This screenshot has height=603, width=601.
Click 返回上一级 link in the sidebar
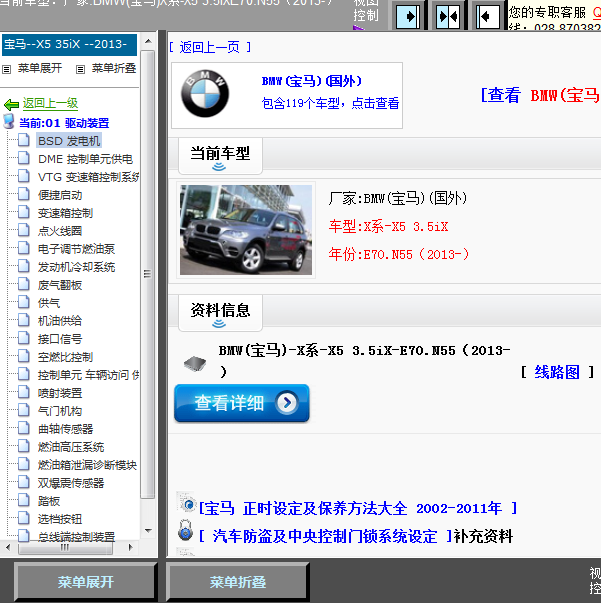click(x=50, y=103)
